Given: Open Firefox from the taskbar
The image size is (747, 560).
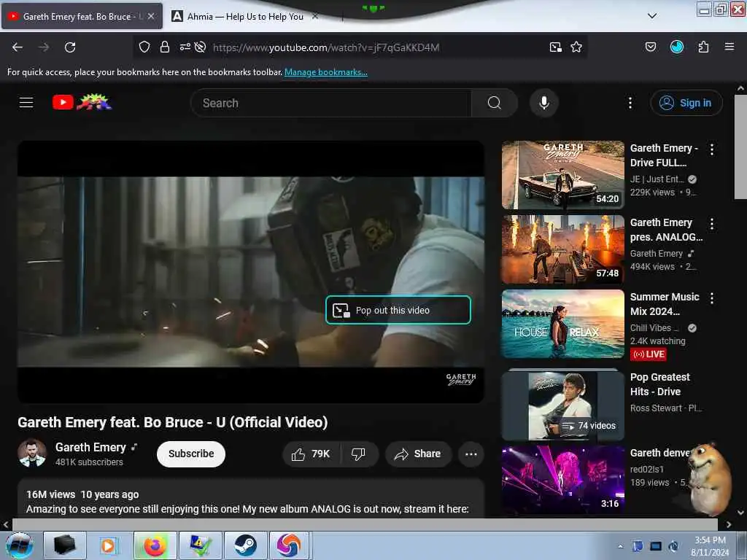Looking at the screenshot, I should point(155,545).
